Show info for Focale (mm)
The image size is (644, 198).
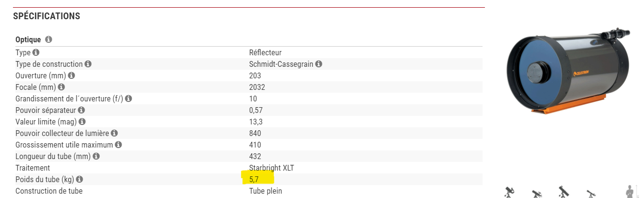point(61,87)
